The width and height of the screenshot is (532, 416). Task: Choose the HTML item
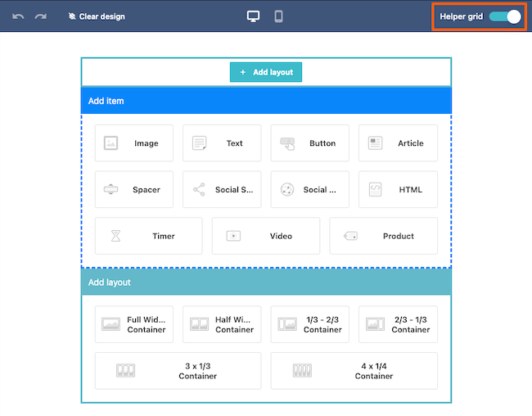tap(398, 189)
